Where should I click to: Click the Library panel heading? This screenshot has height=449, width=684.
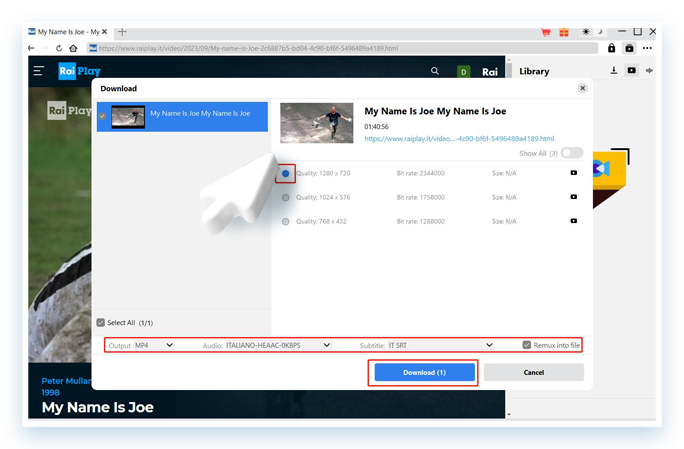click(534, 71)
